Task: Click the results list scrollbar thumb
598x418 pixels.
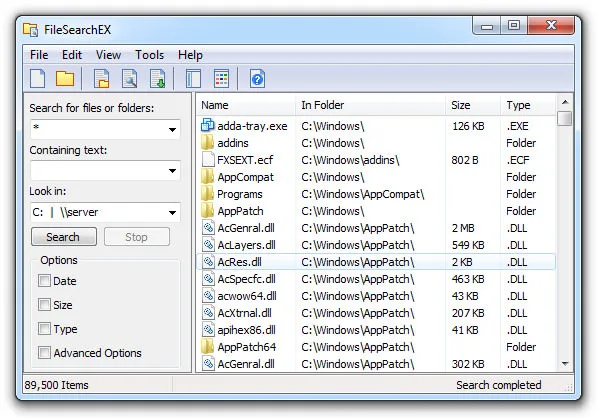Action: [564, 118]
